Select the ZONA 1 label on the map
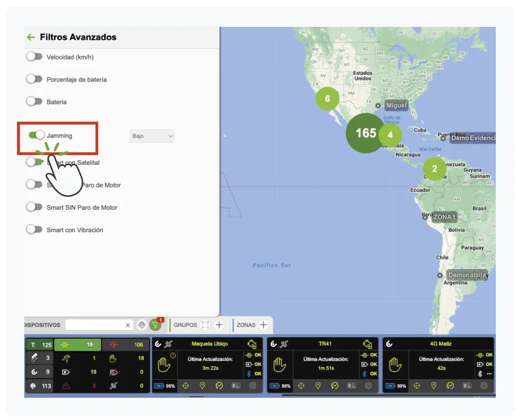519x420 pixels. point(445,217)
